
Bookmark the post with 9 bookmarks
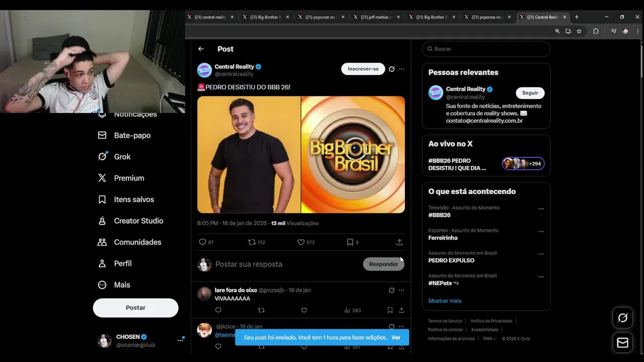[x=350, y=242]
